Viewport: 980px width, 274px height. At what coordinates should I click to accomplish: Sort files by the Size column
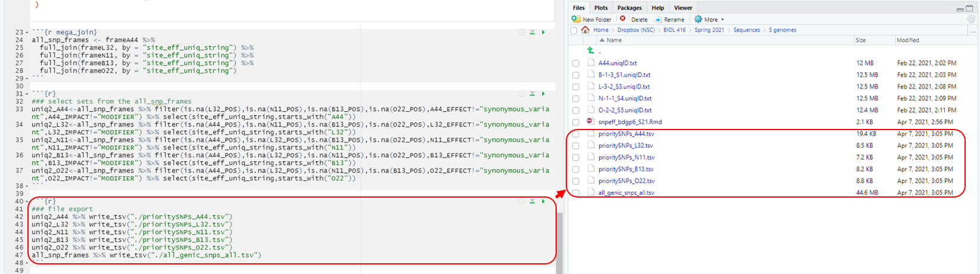(x=861, y=41)
